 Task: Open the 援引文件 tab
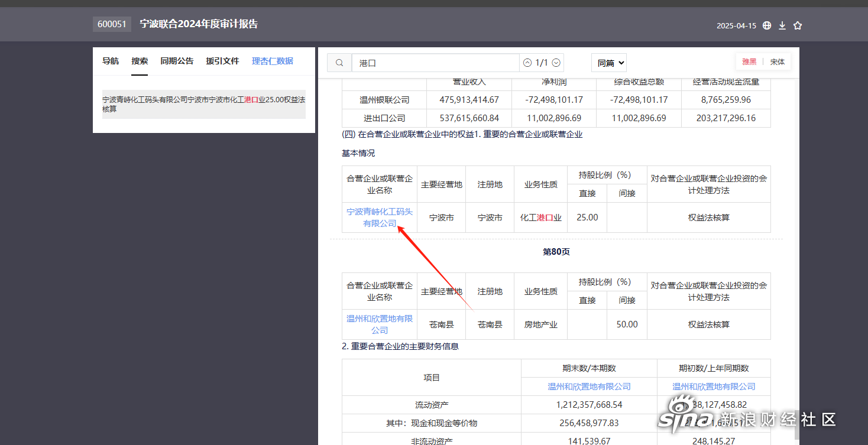(222, 61)
